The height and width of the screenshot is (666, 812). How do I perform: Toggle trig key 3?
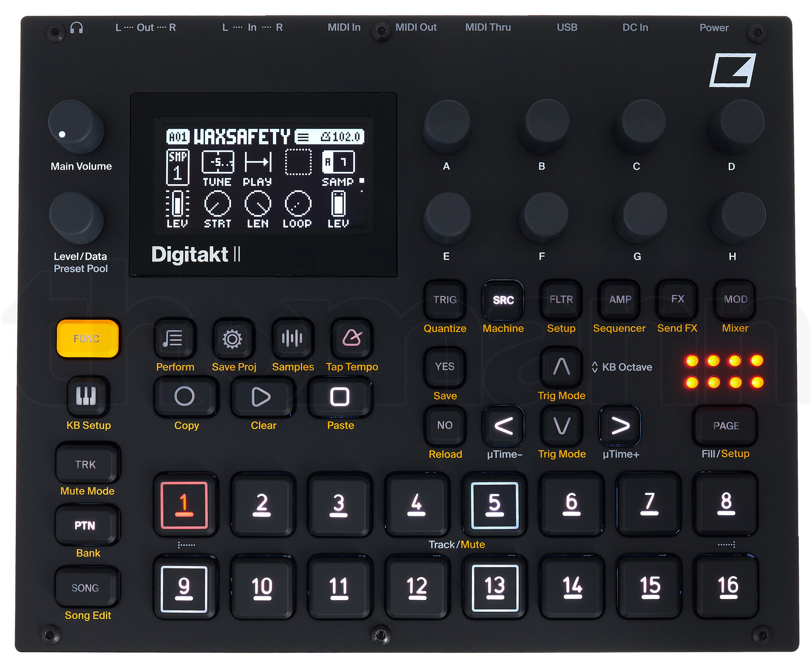(339, 505)
